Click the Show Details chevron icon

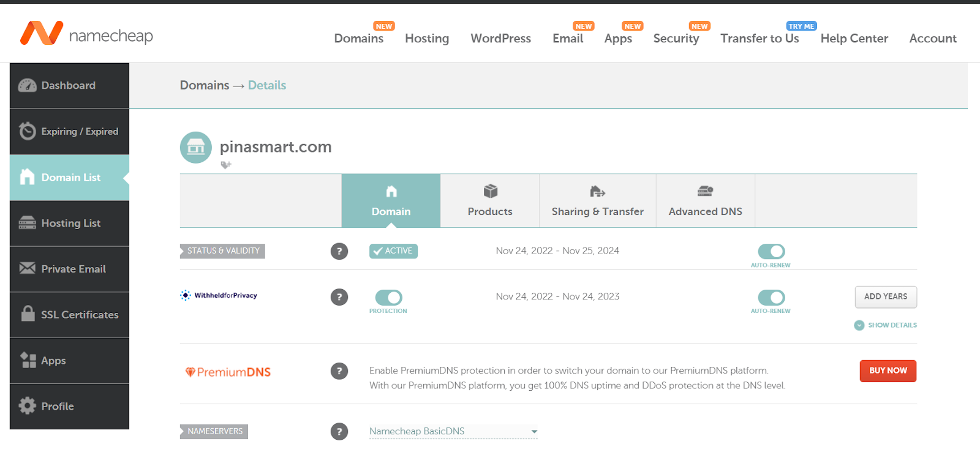pyautogui.click(x=859, y=325)
